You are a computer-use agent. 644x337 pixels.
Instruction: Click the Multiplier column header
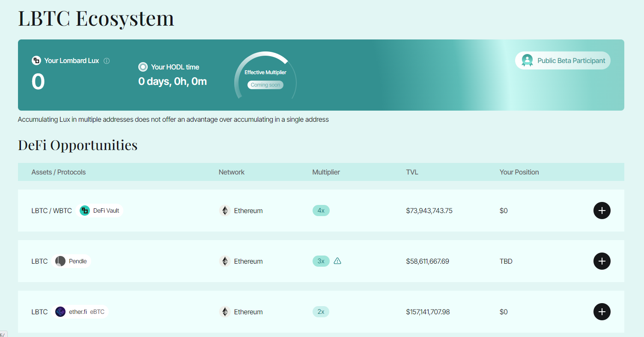coord(326,172)
